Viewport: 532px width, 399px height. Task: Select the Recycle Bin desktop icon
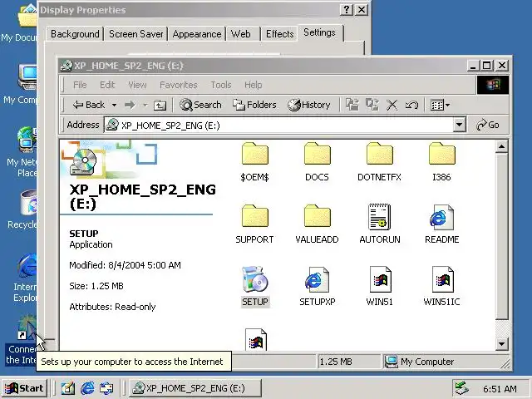pyautogui.click(x=22, y=209)
